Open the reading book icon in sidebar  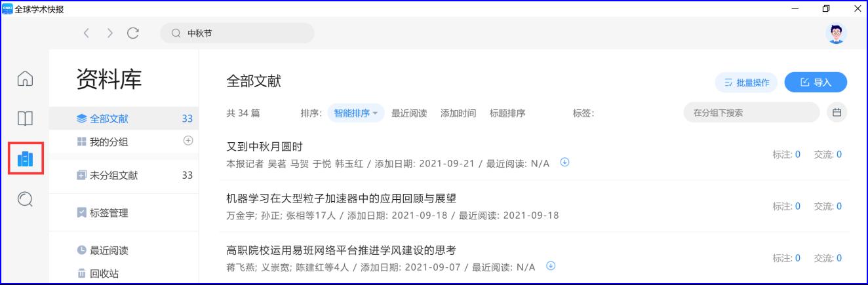[x=25, y=119]
